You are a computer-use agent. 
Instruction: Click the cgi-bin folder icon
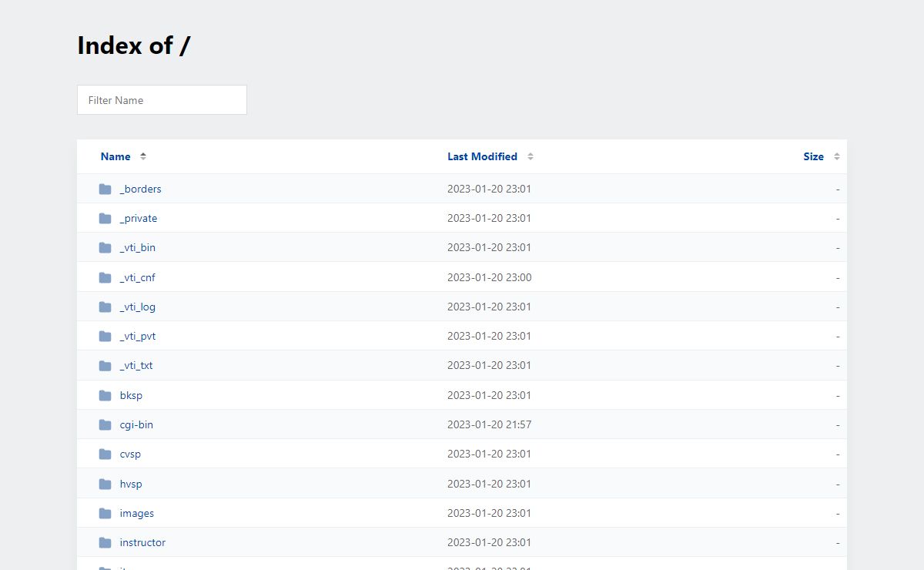point(105,425)
